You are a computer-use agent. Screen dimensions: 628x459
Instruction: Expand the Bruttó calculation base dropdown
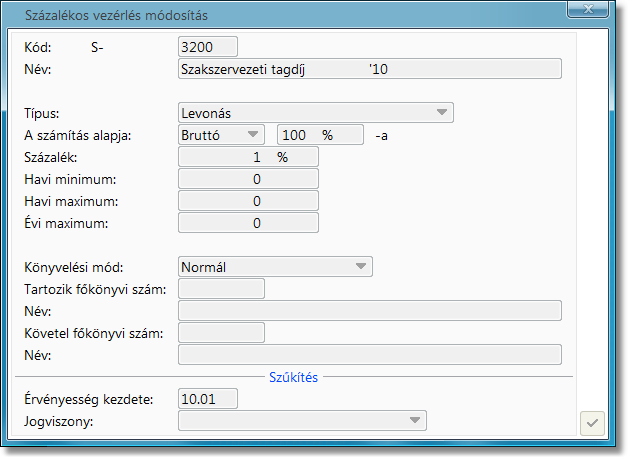coord(220,135)
